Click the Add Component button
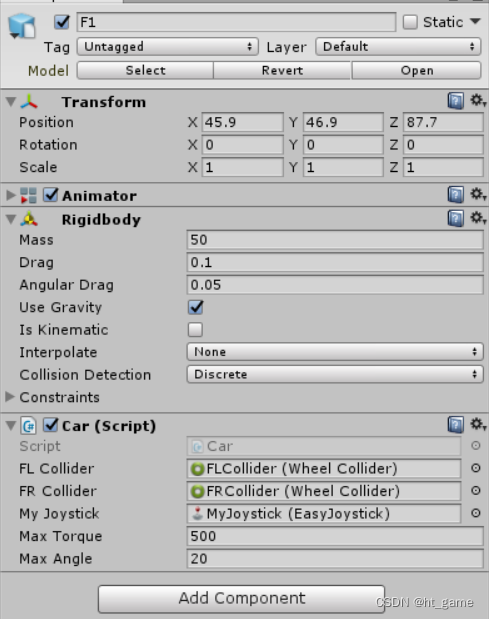This screenshot has height=619, width=489. pos(242,598)
